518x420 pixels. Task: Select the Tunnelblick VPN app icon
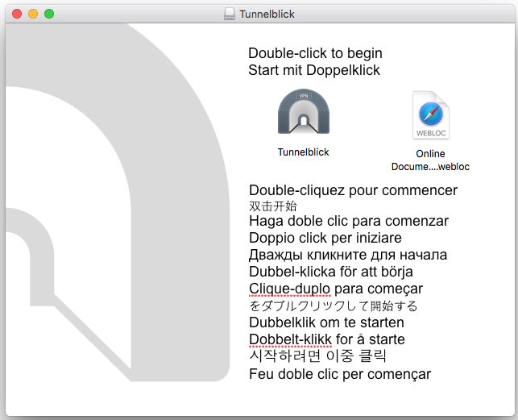(x=304, y=111)
